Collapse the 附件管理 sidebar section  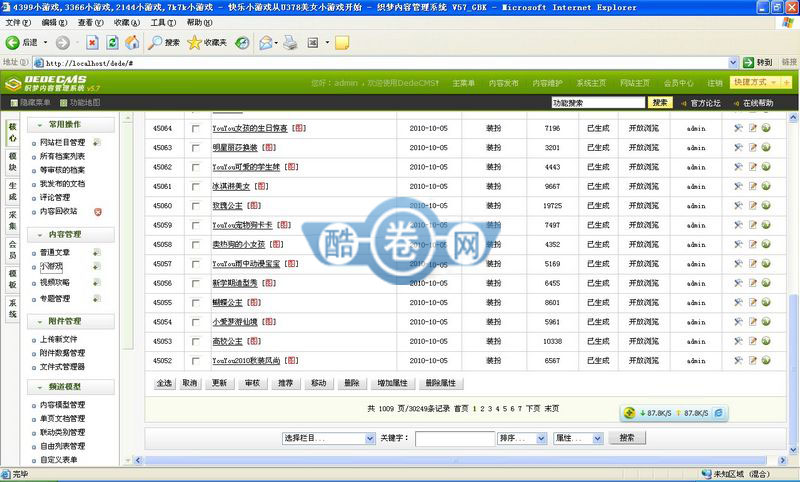coord(40,321)
